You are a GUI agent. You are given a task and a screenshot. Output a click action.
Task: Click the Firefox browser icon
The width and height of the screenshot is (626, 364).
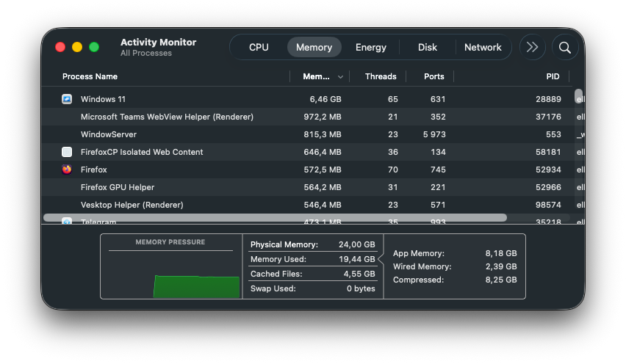(x=67, y=170)
